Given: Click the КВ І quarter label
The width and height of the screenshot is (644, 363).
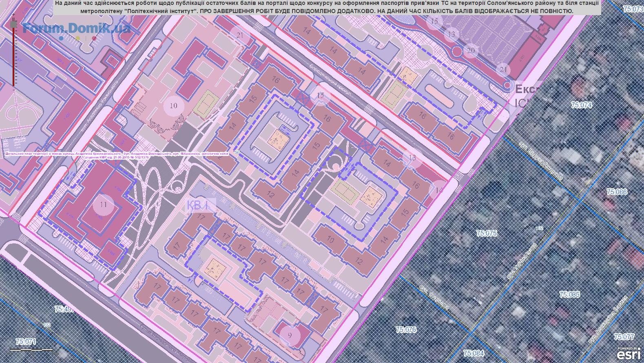Looking at the screenshot, I should coord(200,205).
